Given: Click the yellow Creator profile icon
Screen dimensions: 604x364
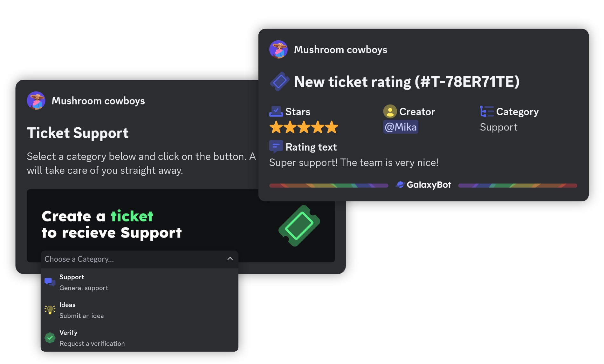Looking at the screenshot, I should click(389, 111).
